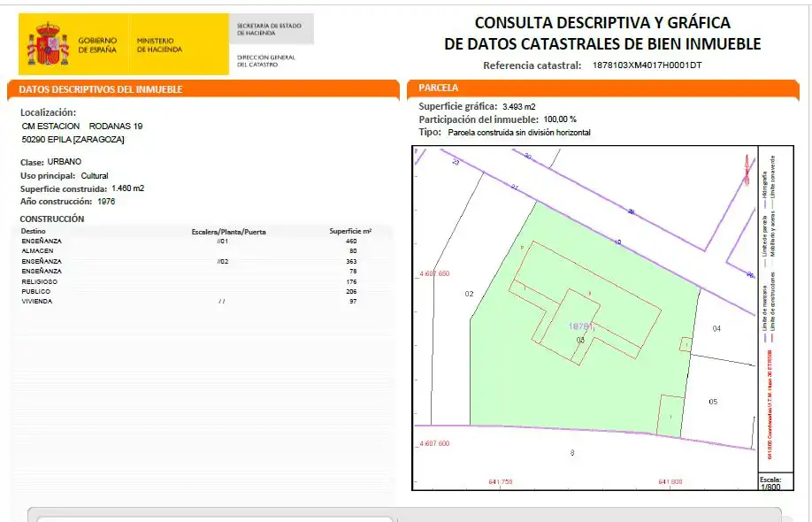The width and height of the screenshot is (812, 522).
Task: Click the RELIGIOSO row
Action: 202,281
